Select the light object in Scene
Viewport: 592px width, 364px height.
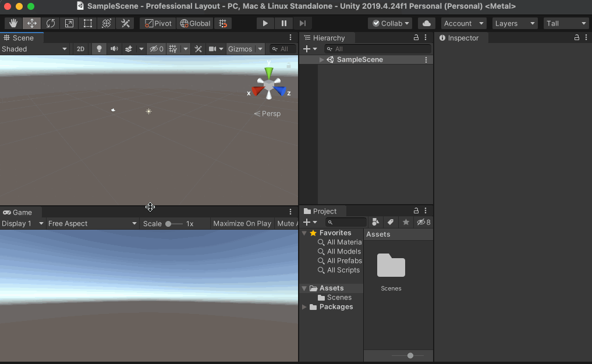149,111
